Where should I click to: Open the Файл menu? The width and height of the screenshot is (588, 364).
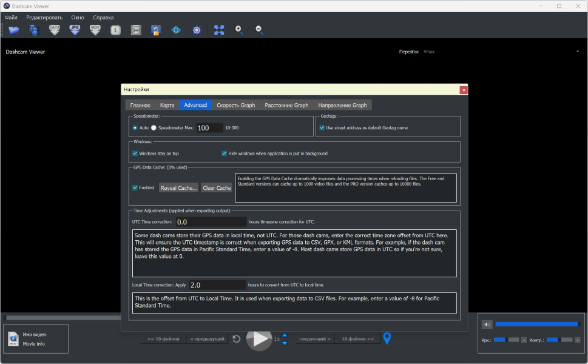[x=11, y=18]
